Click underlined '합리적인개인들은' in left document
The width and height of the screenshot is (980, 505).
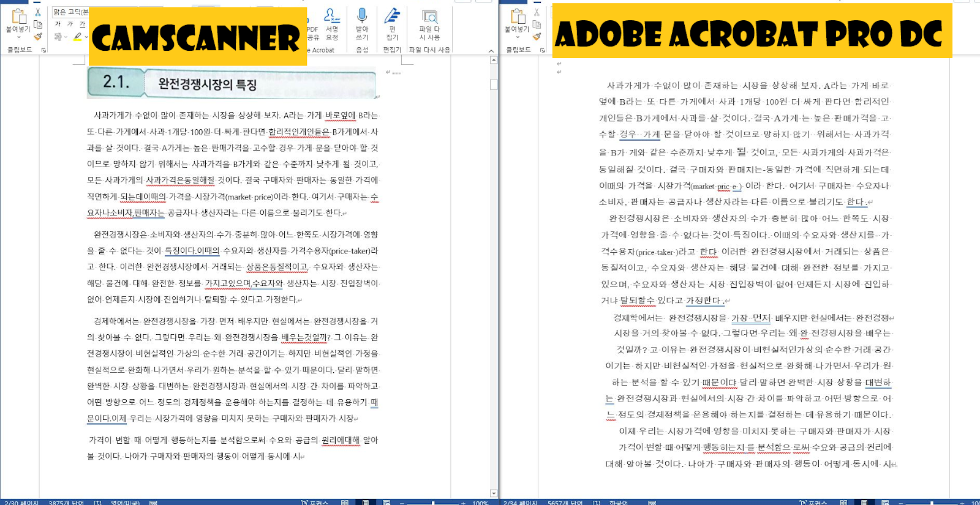pyautogui.click(x=299, y=132)
